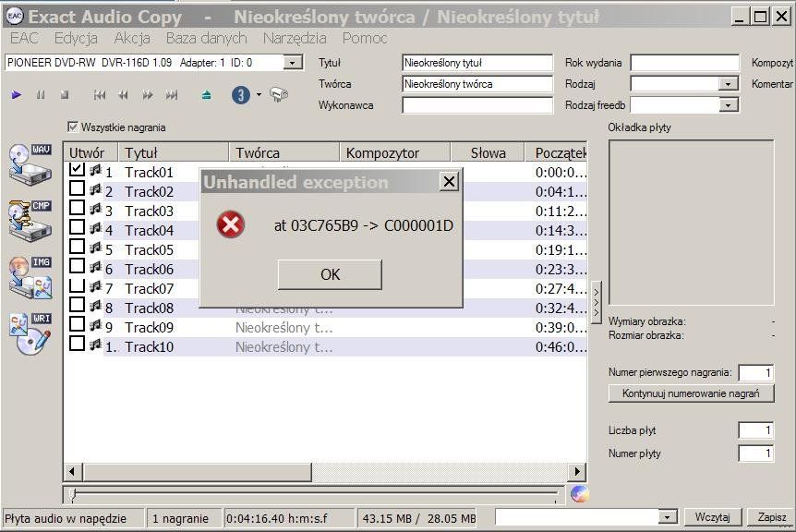Skip to next track button
The image size is (796, 532).
coord(172,95)
